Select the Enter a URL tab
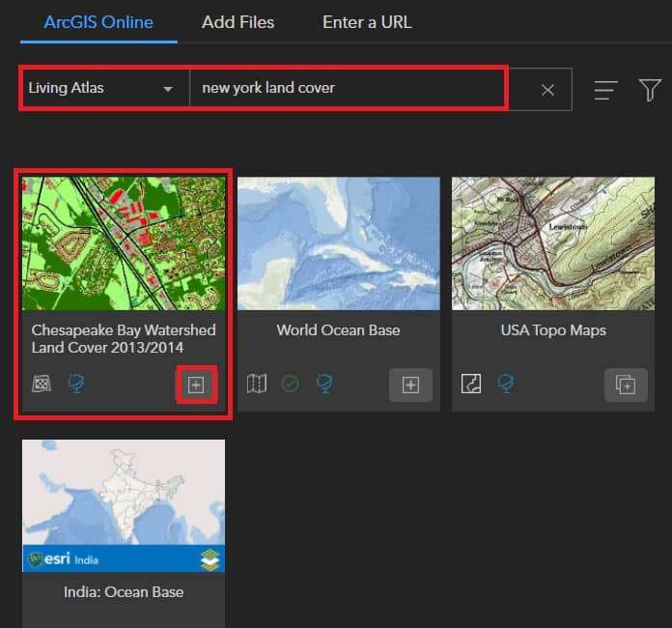The height and width of the screenshot is (628, 672). pyautogui.click(x=367, y=22)
